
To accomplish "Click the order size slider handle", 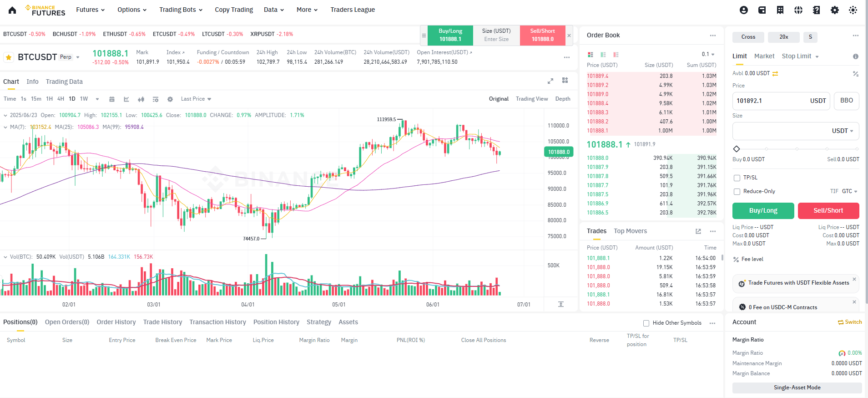I will 737,149.
